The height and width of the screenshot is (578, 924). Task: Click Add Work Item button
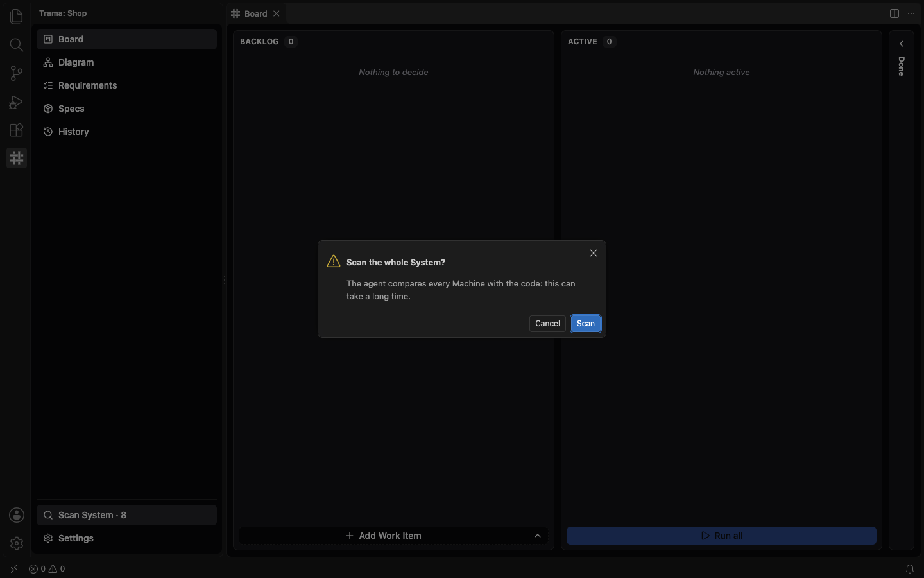383,536
